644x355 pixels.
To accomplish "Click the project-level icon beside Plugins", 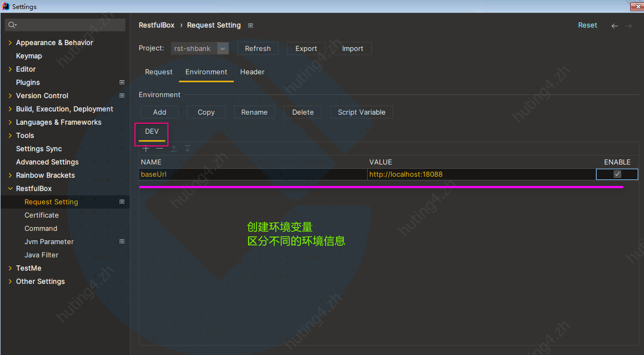I will pos(122,82).
